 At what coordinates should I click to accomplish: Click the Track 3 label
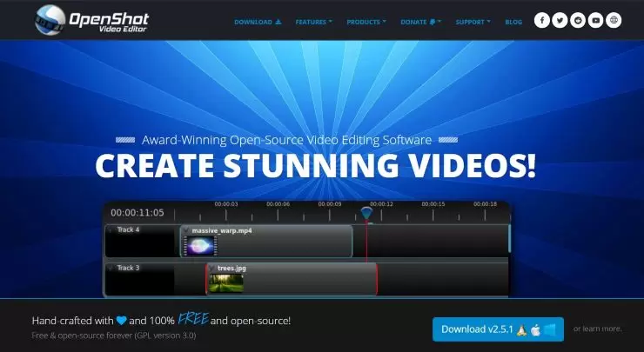point(128,268)
